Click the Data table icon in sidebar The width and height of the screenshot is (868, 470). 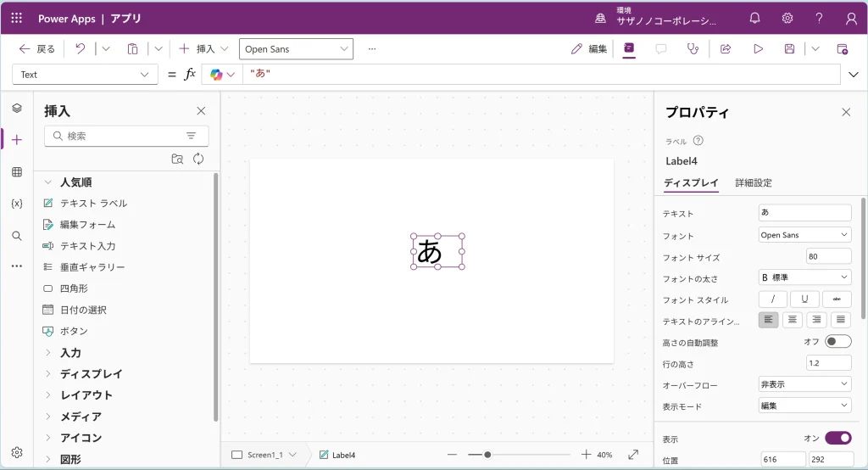[x=17, y=172]
